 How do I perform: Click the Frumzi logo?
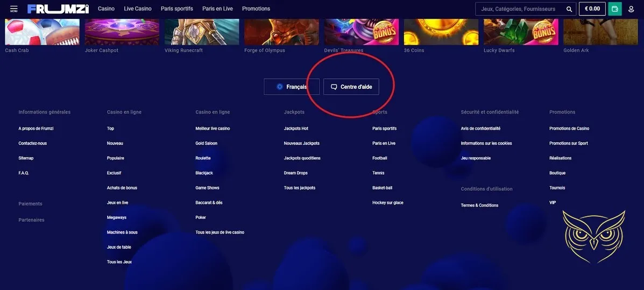58,9
